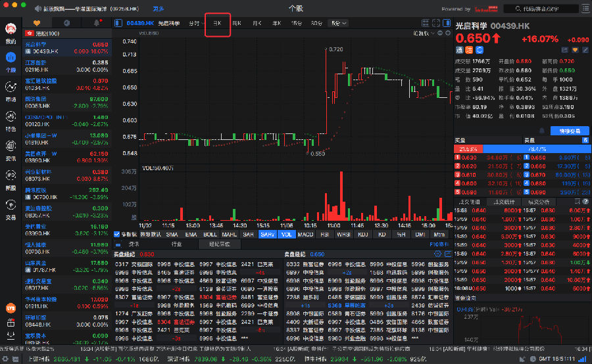This screenshot has width=592, height=364.
Task: Open the 前复权 adjustment dropdown
Action: (424, 34)
